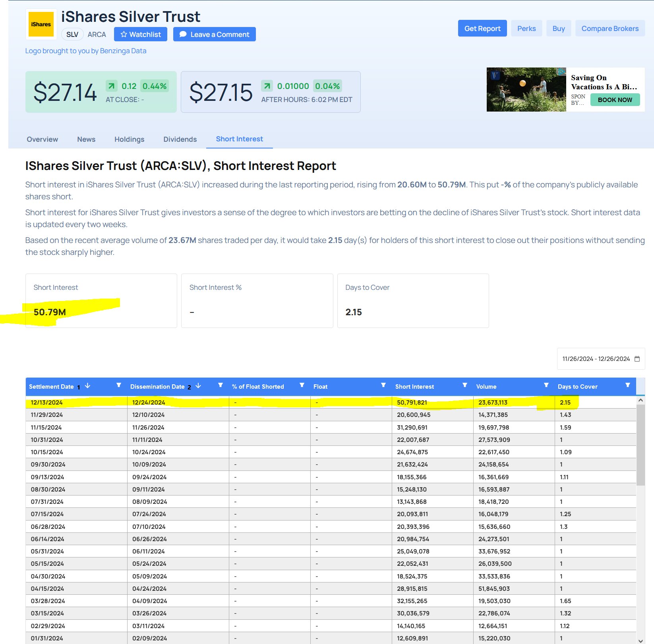Click the iShares logo image
Image resolution: width=654 pixels, height=644 pixels.
point(41,24)
